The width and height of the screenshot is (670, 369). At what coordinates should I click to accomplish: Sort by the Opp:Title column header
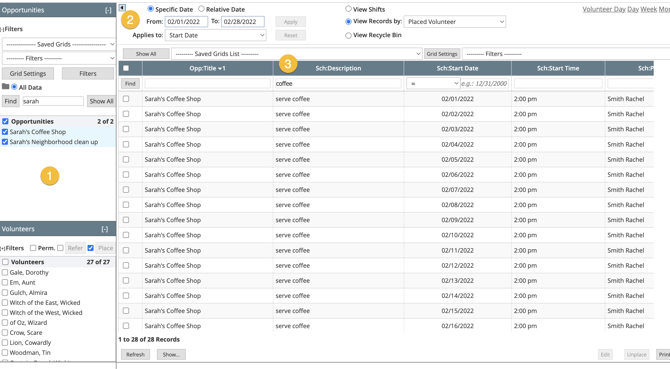(x=208, y=68)
